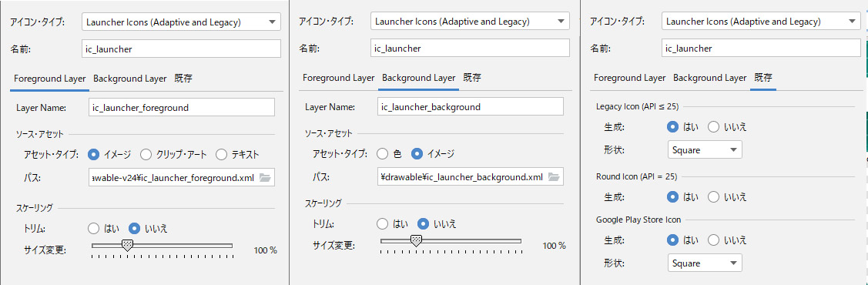Viewport: 868px width, 285px height.
Task: Switch to Foreground Layer tab in right panel
Action: [x=630, y=78]
